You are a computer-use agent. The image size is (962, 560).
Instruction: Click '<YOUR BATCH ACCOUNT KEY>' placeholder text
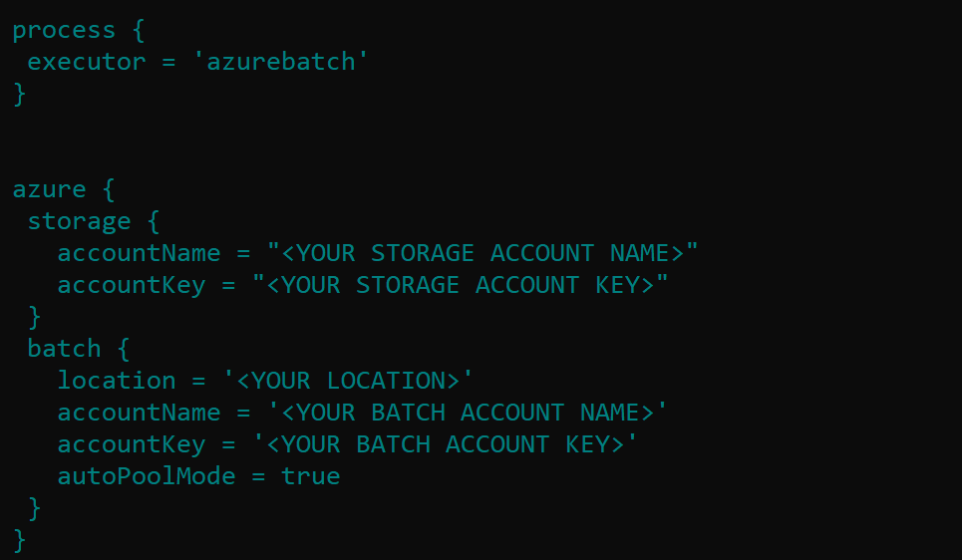[x=446, y=444]
